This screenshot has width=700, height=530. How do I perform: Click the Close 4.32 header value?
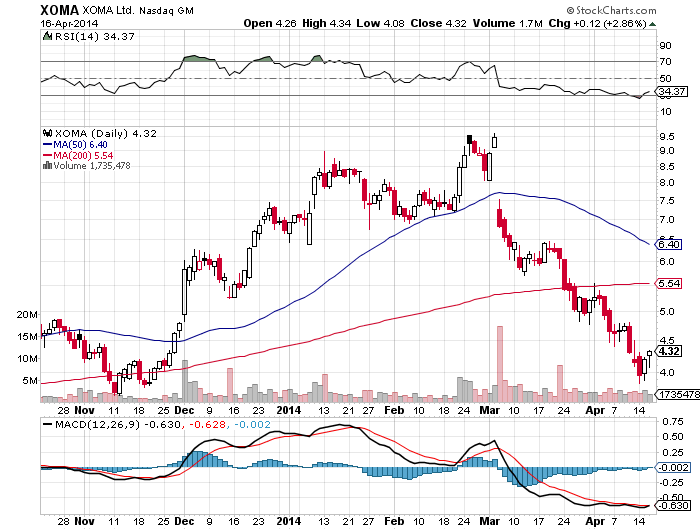coord(438,23)
